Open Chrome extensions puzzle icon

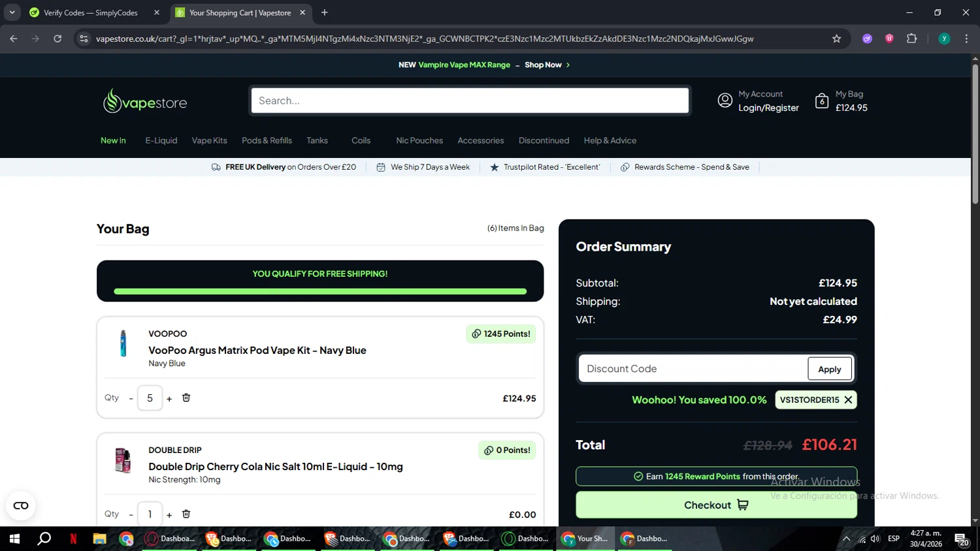(x=912, y=39)
